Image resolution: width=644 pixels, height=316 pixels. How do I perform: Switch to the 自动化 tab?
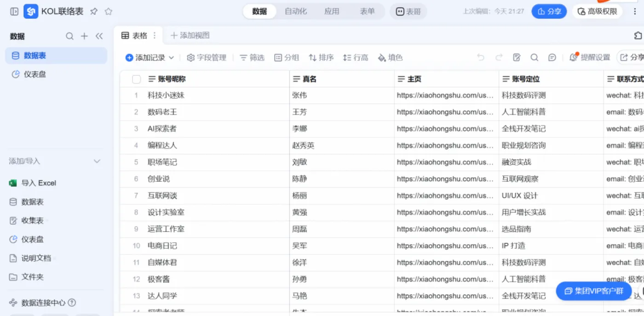pyautogui.click(x=296, y=11)
